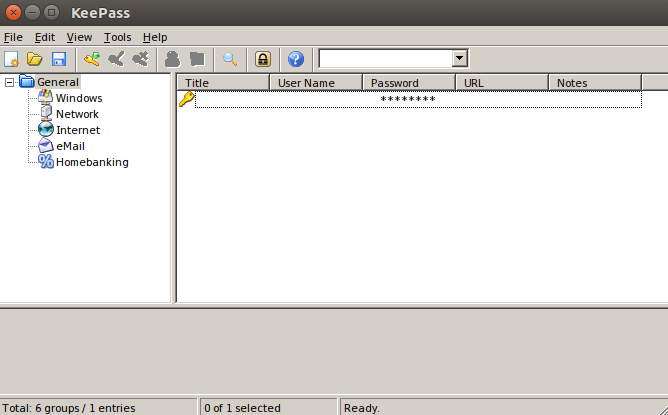Close the KeePass window
This screenshot has width=668, height=415.
(x=13, y=12)
